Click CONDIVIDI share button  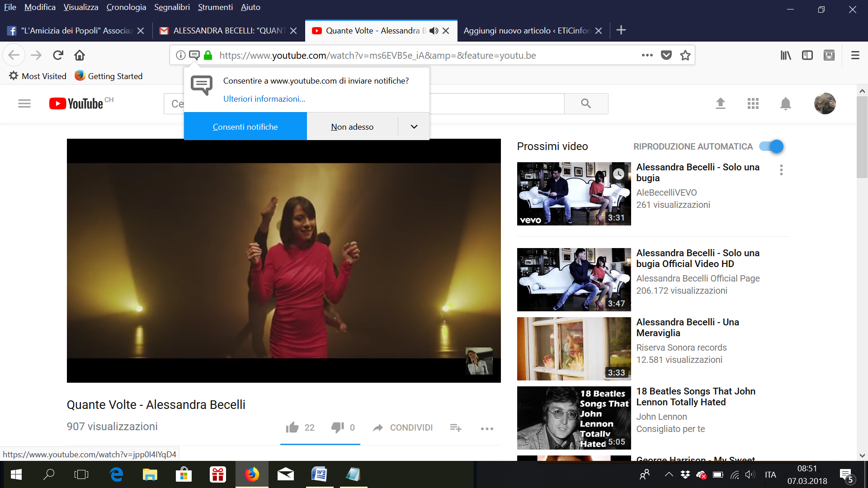pyautogui.click(x=402, y=427)
